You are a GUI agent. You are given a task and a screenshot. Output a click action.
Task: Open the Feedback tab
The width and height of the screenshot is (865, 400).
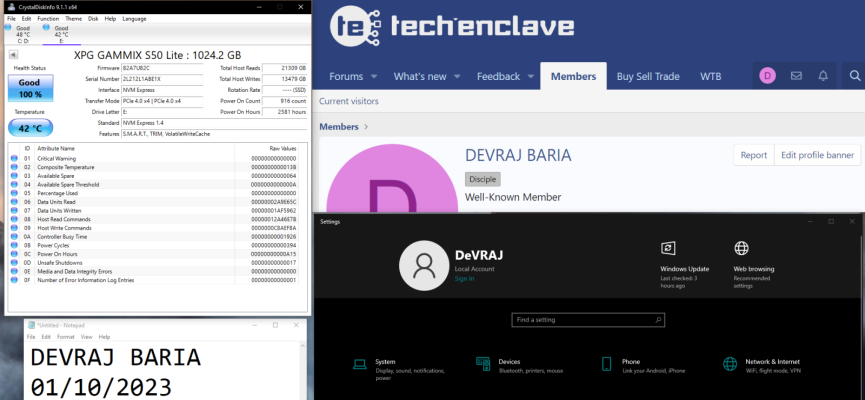tap(499, 77)
